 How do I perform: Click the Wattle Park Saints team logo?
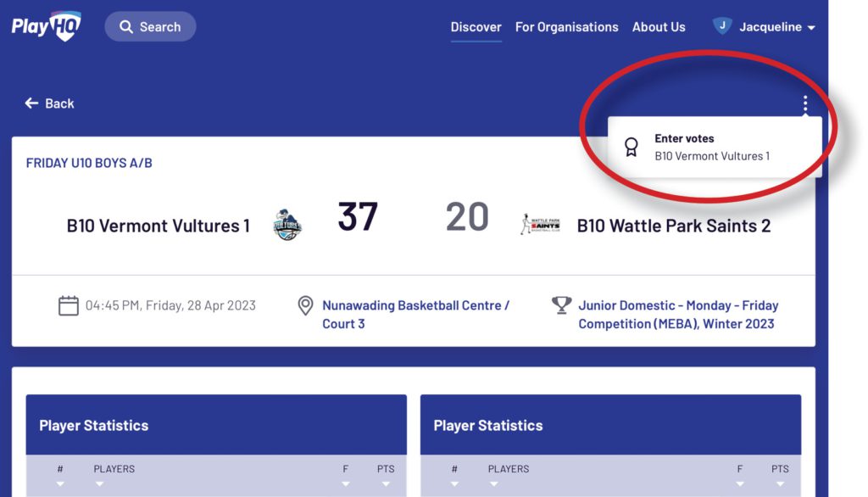tap(540, 225)
